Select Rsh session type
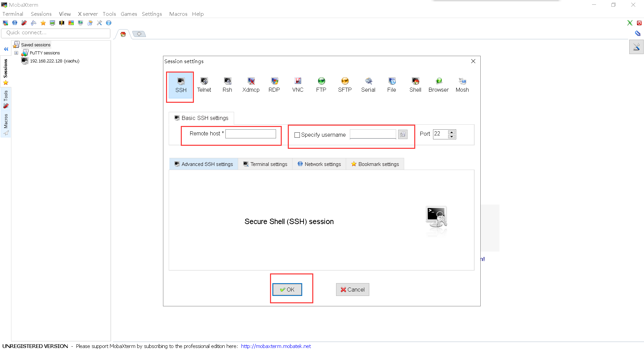This screenshot has width=644, height=350. click(227, 85)
